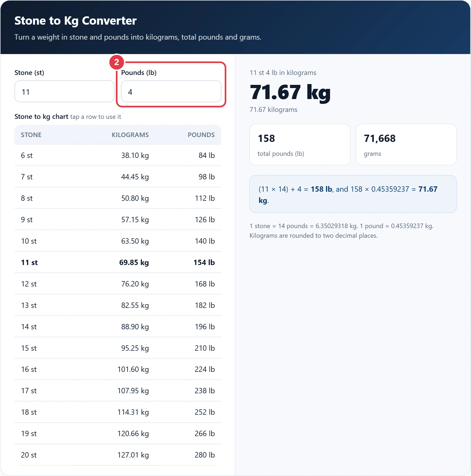
Task: Click the 158 total pounds card
Action: (300, 145)
